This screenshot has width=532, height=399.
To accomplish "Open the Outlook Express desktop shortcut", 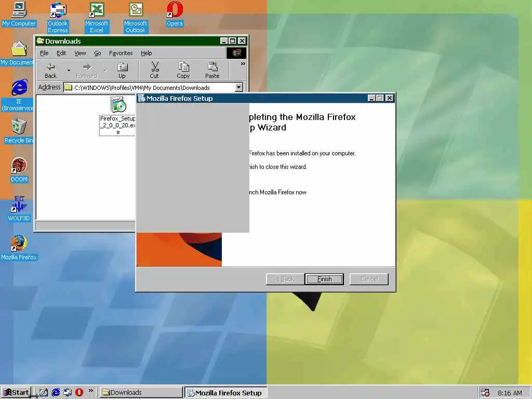I will [58, 17].
